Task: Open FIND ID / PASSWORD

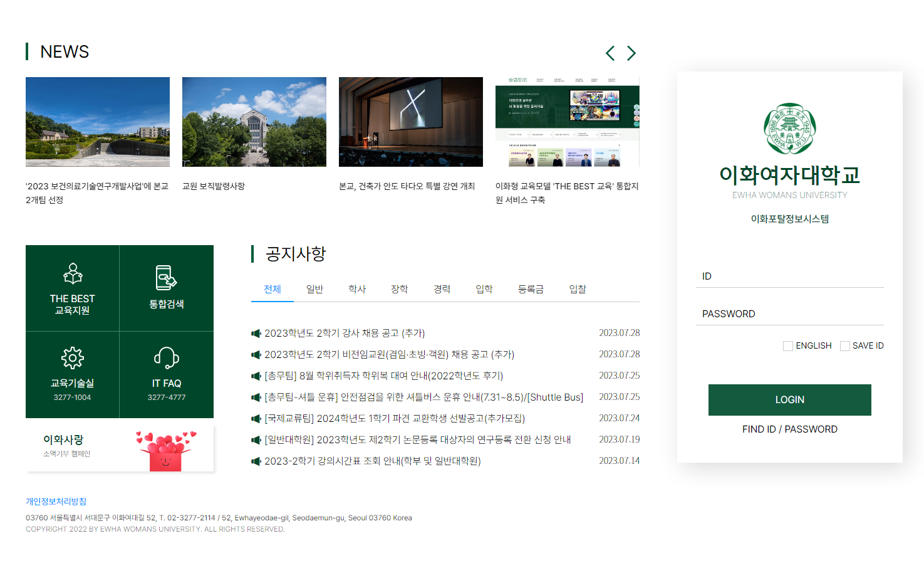Action: coord(789,429)
